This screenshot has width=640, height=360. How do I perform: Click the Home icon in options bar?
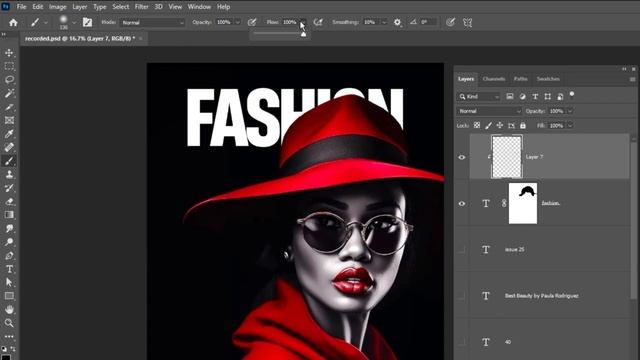[x=13, y=22]
